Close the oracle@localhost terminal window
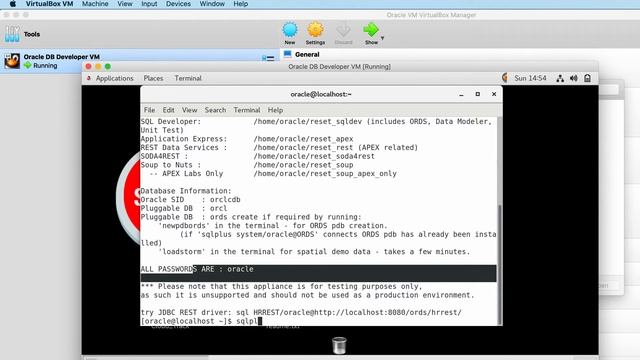This screenshot has width=640, height=360. [x=494, y=94]
